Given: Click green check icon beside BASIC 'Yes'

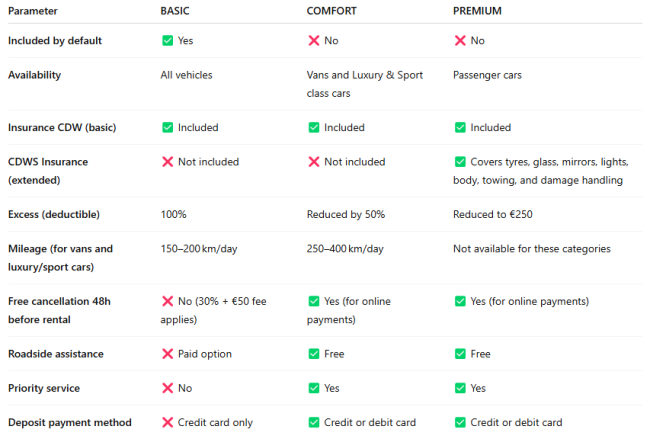Looking at the screenshot, I should point(167,41).
